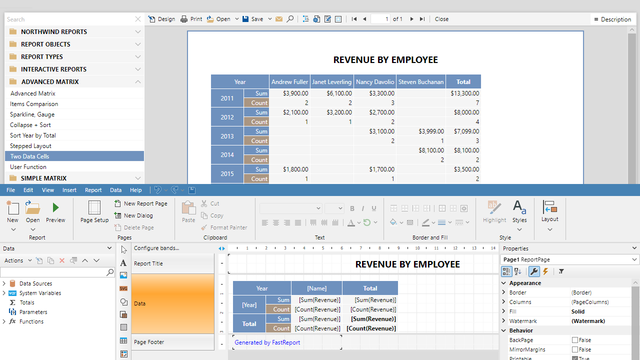Viewport: 640px width, 360px height.
Task: Expand the SIMPLE MATRIX folder
Action: coord(138,178)
